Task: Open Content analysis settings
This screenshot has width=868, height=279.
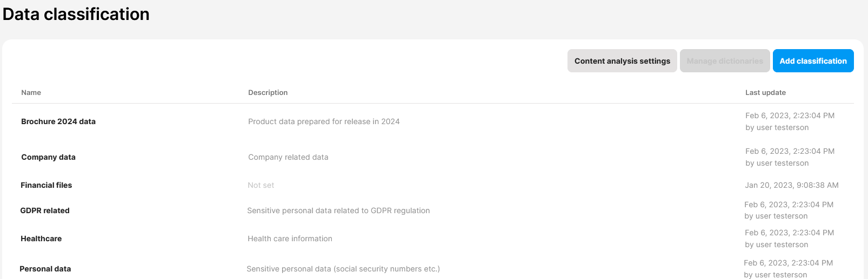Action: [x=622, y=61]
